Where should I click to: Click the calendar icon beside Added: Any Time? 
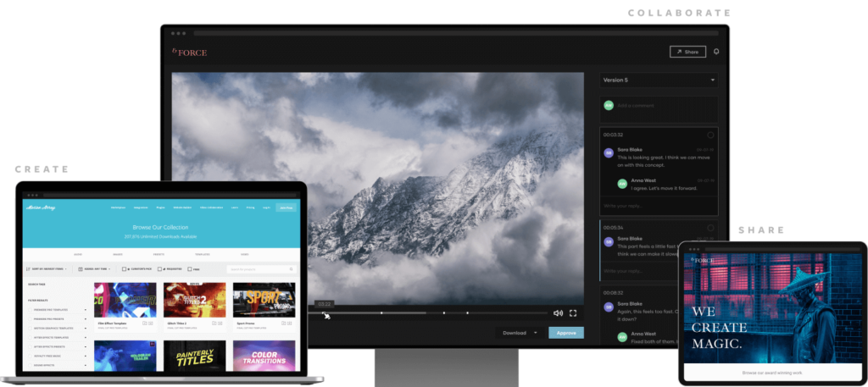81,269
